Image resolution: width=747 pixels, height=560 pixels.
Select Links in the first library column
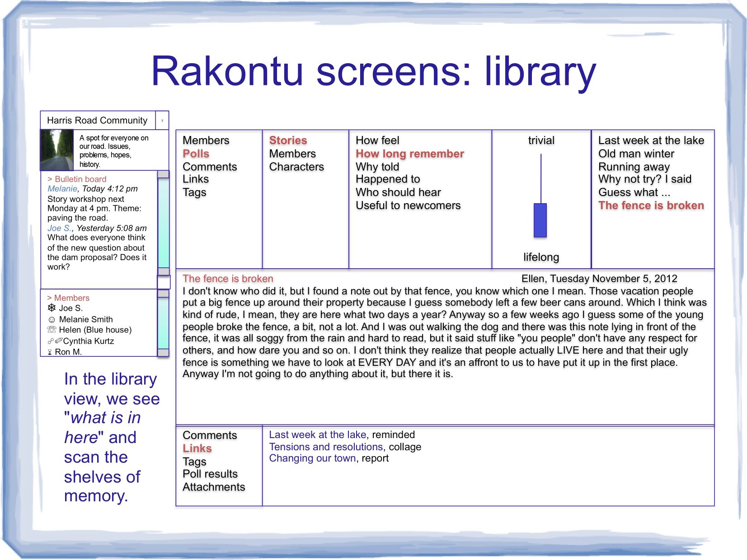click(x=196, y=179)
